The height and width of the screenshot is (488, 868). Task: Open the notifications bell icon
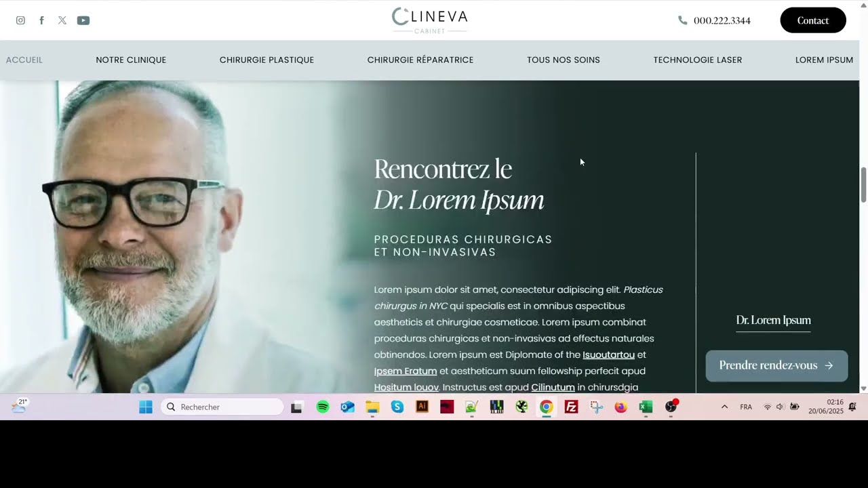[853, 407]
